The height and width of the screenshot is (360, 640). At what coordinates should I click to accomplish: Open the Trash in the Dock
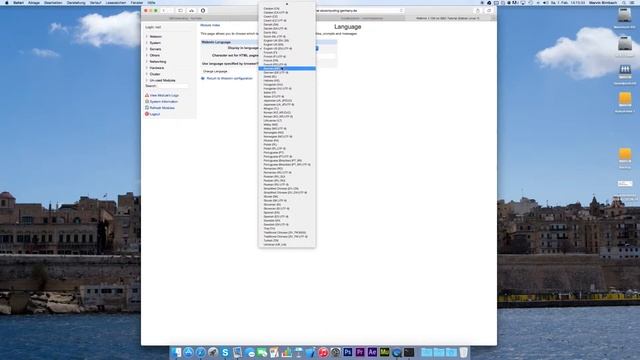click(x=463, y=352)
